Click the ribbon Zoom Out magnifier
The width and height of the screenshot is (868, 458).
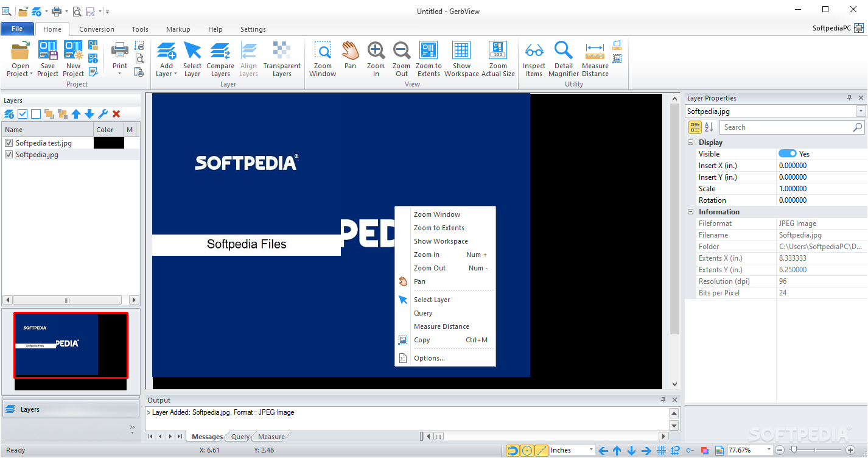(402, 51)
